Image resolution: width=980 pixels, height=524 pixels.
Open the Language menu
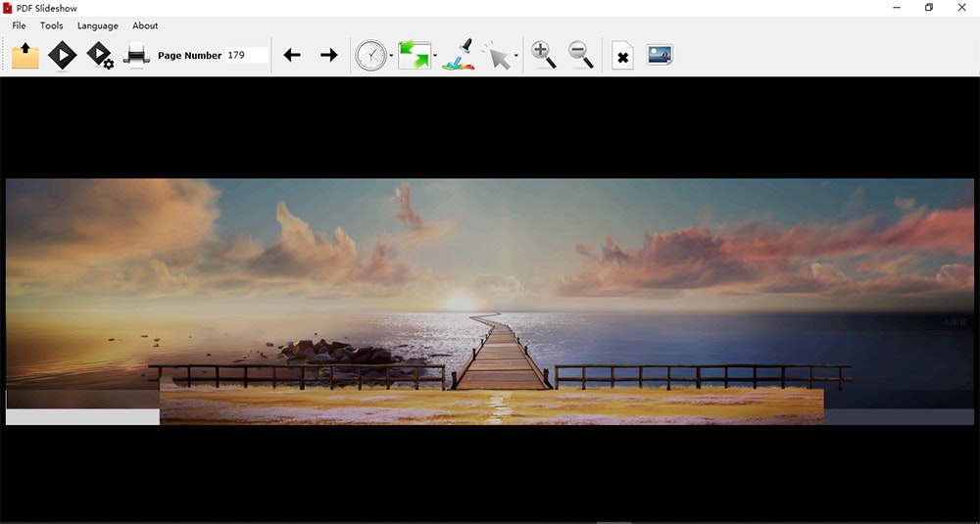click(97, 25)
